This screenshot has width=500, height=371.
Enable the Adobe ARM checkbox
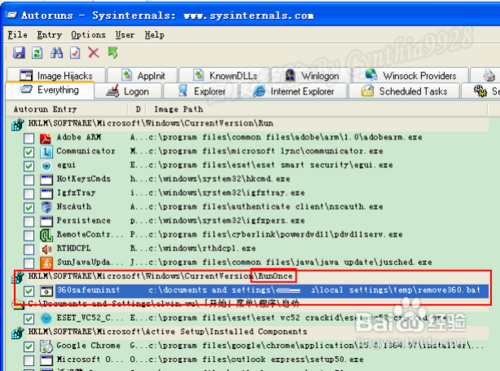[x=29, y=138]
